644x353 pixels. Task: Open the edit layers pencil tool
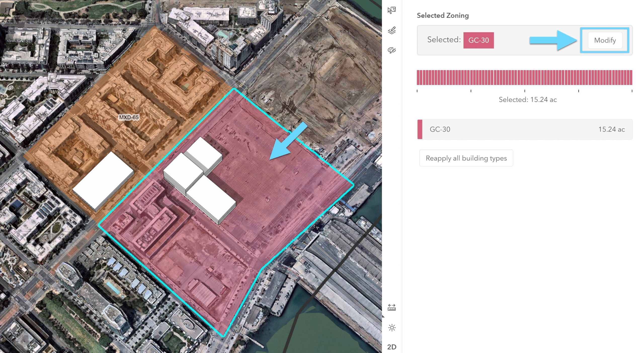click(392, 30)
